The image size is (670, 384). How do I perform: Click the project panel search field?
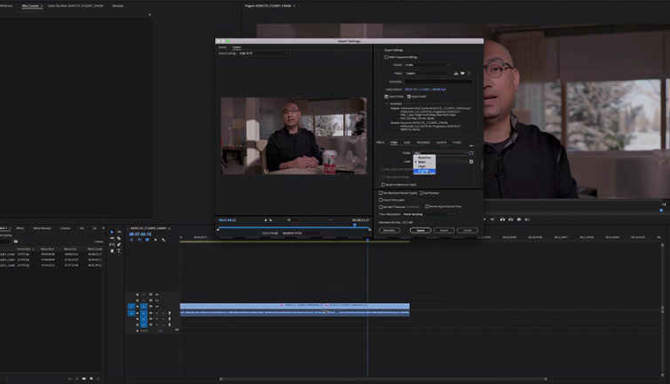6,242
